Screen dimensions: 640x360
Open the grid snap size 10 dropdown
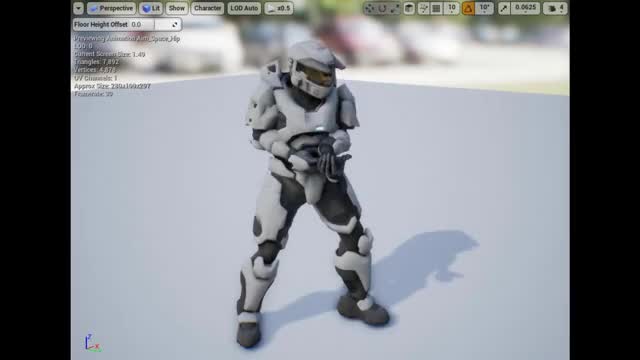click(x=452, y=9)
